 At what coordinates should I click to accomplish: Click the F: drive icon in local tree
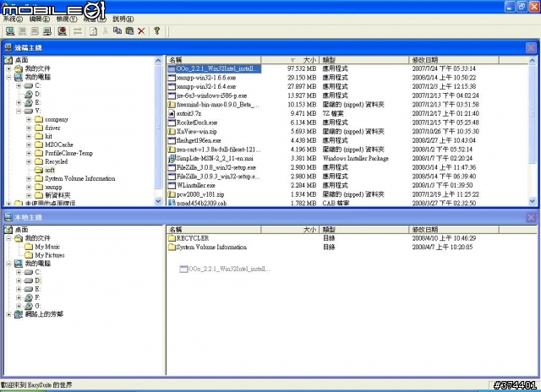(x=29, y=297)
